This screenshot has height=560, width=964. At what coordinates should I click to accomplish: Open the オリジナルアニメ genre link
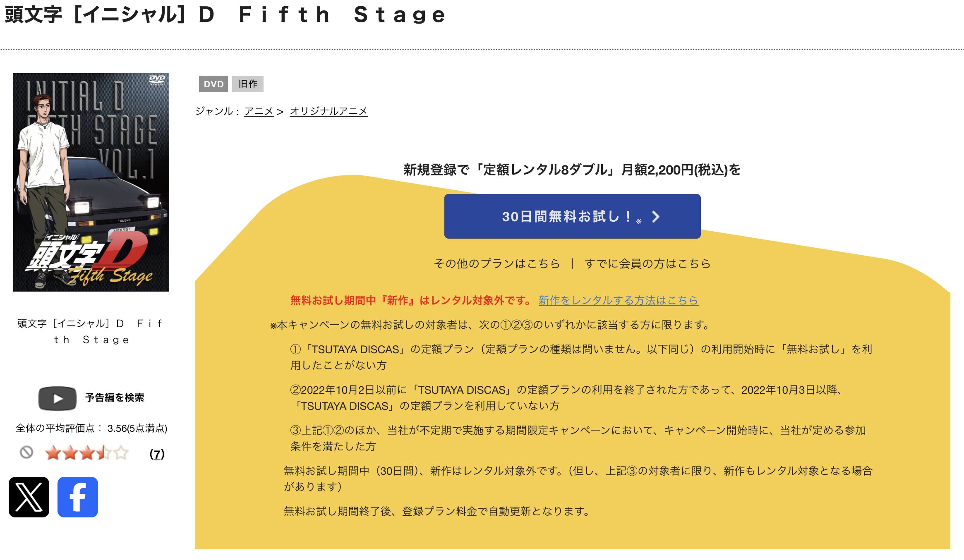(x=329, y=111)
